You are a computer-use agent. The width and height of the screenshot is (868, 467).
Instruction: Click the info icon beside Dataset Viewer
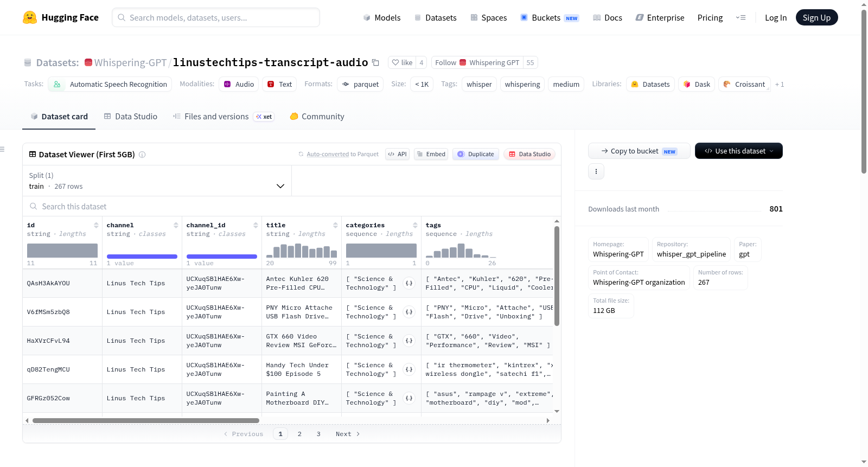point(142,155)
